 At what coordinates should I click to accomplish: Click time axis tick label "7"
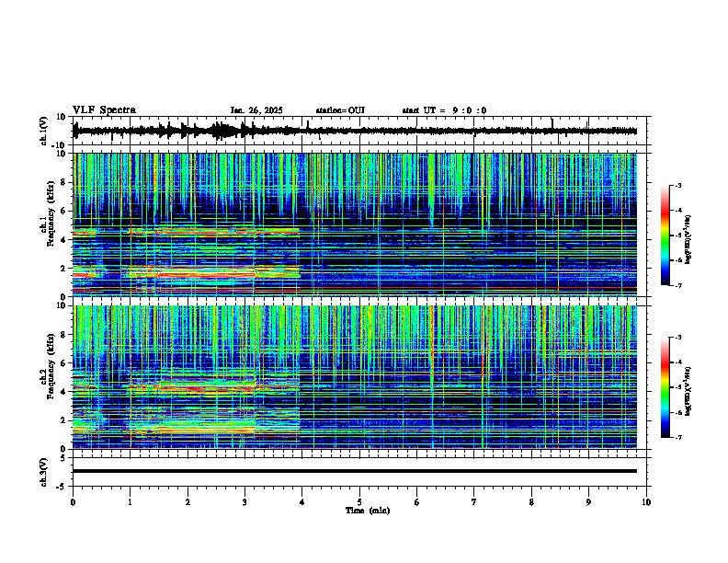click(x=474, y=502)
